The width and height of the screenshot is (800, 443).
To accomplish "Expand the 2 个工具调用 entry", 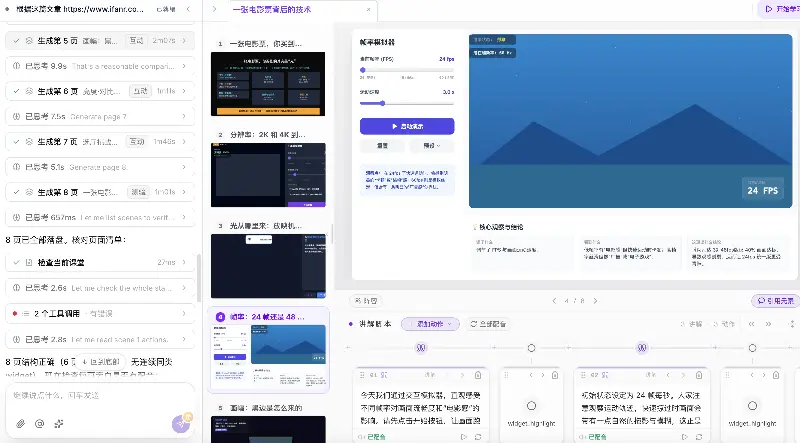I will [100, 313].
